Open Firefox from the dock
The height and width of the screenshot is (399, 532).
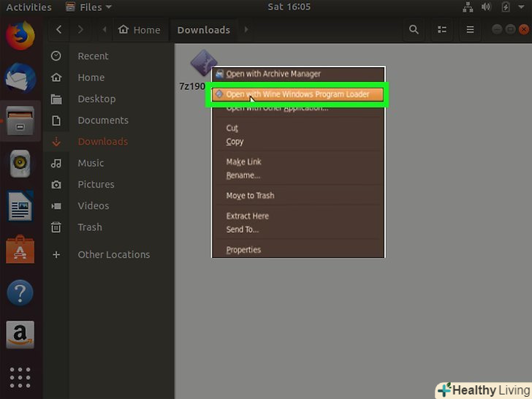[20, 36]
